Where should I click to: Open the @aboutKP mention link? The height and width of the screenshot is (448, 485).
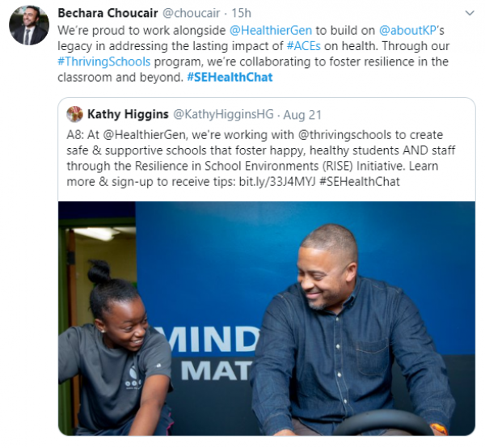tap(407, 30)
